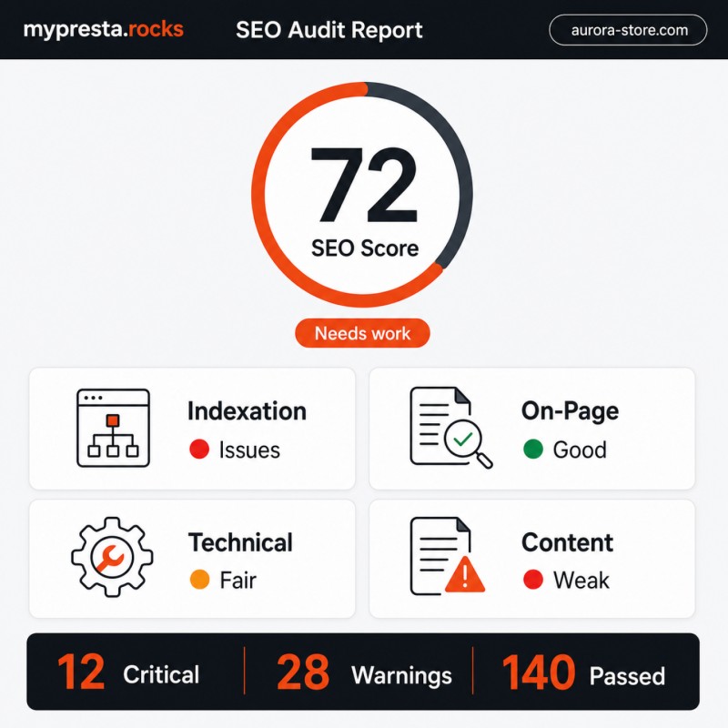
Task: Click the mypresta.rocks logo
Action: pyautogui.click(x=103, y=30)
